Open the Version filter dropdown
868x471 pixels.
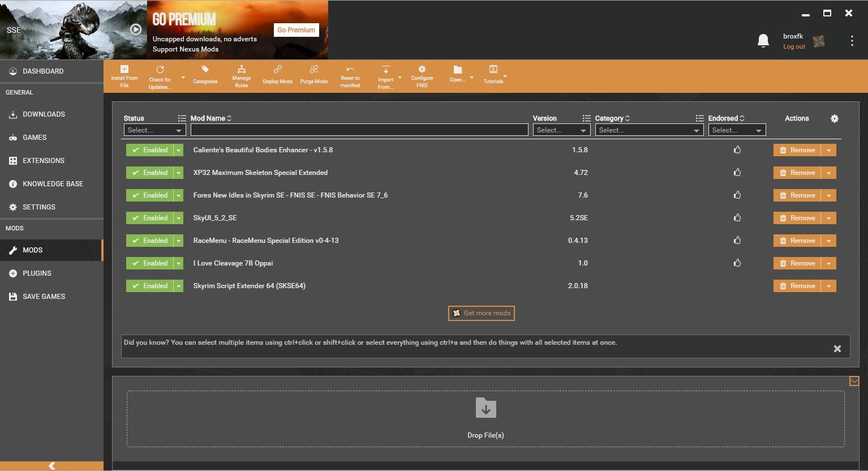562,130
